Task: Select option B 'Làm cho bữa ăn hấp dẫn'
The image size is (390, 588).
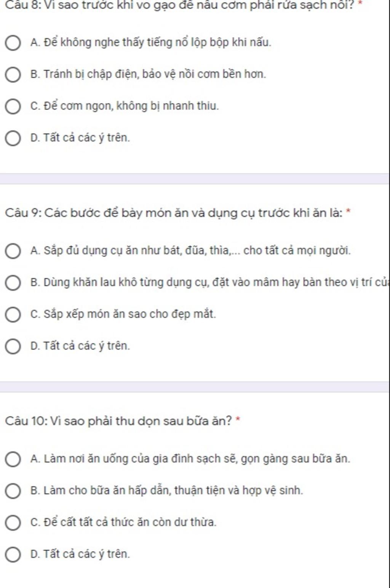Action: coord(13,491)
